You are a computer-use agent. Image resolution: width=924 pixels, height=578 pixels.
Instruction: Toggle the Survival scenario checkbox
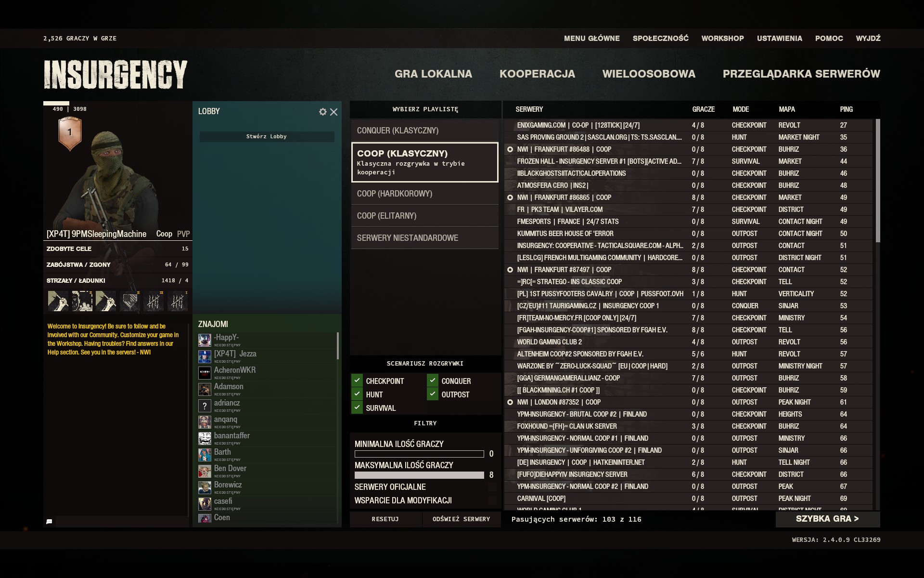[x=357, y=407]
